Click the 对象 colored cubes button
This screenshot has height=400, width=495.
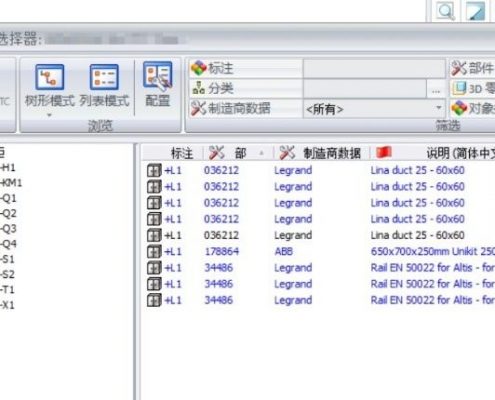(x=472, y=108)
